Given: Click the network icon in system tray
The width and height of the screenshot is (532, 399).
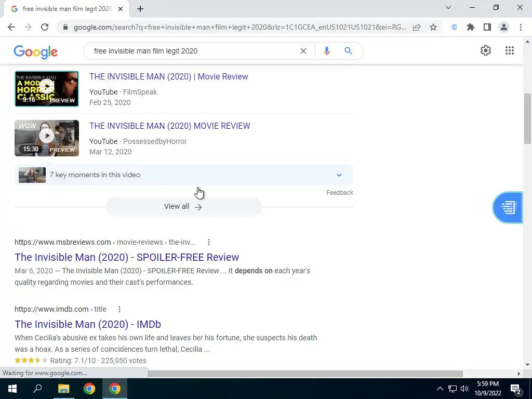Looking at the screenshot, I should (x=453, y=389).
